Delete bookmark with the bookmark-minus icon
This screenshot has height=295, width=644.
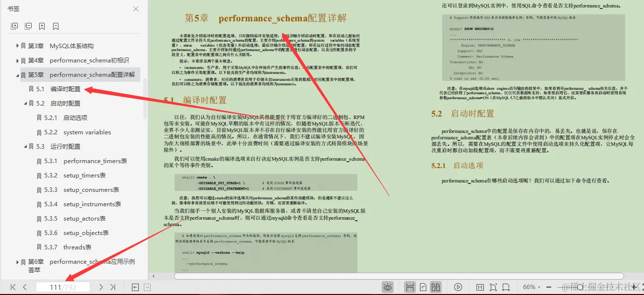point(56,26)
